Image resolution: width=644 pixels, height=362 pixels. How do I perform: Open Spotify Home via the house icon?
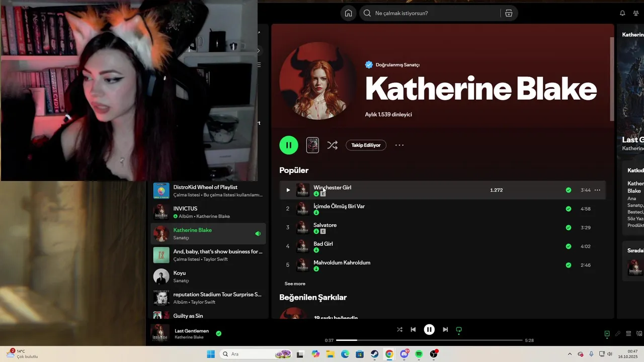348,13
